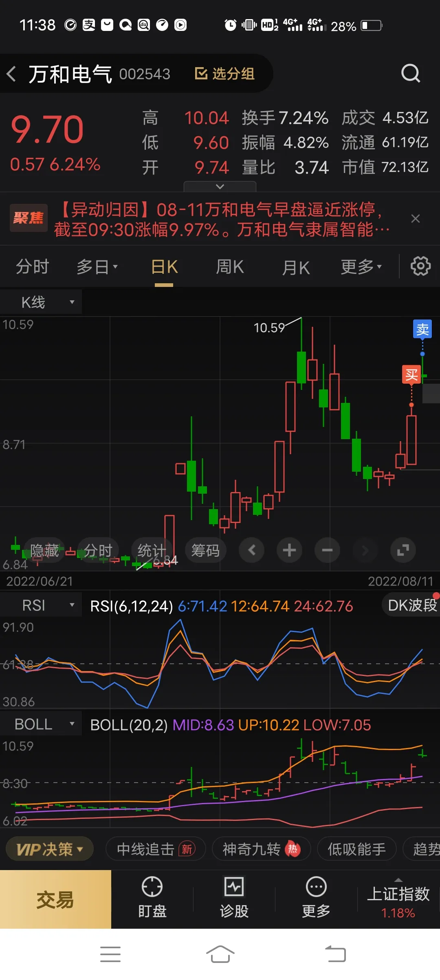Toggle the 统计 statistics tool
The width and height of the screenshot is (440, 980).
pos(152,551)
